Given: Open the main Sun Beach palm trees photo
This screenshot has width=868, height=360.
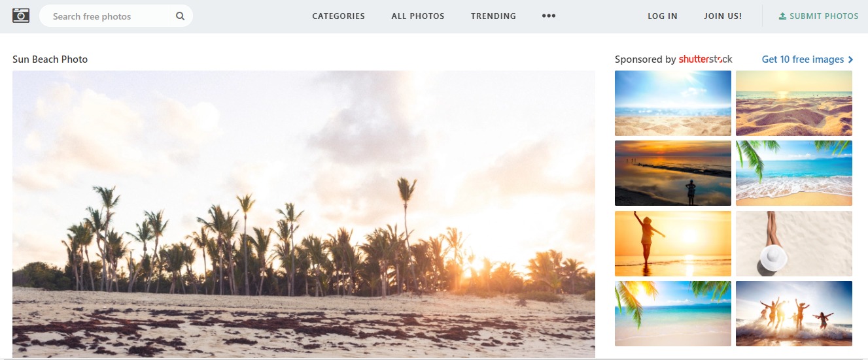Looking at the screenshot, I should [304, 214].
